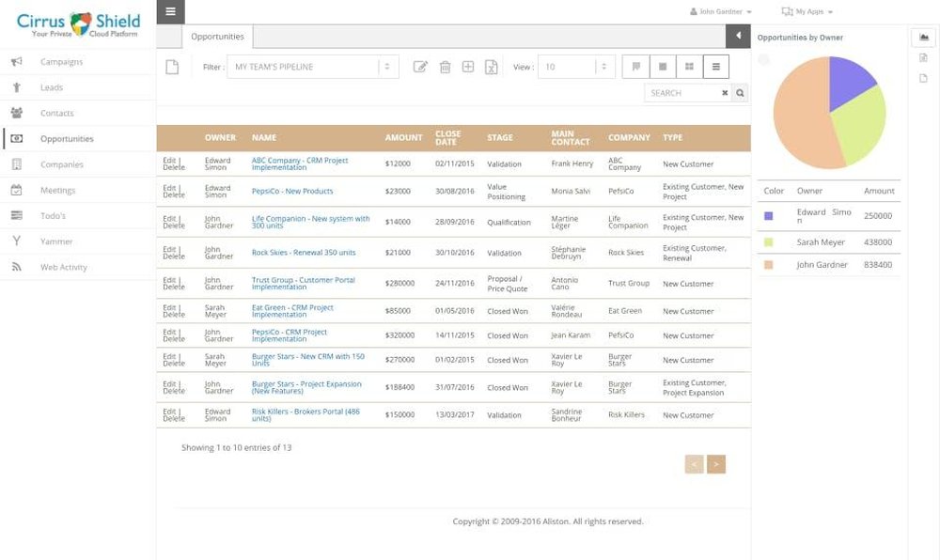Open Web Activity in sidebar menu
This screenshot has height=560, width=940.
tap(64, 267)
